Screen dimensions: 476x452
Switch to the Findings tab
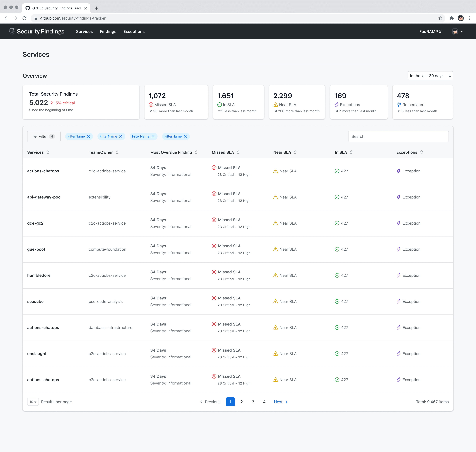108,32
